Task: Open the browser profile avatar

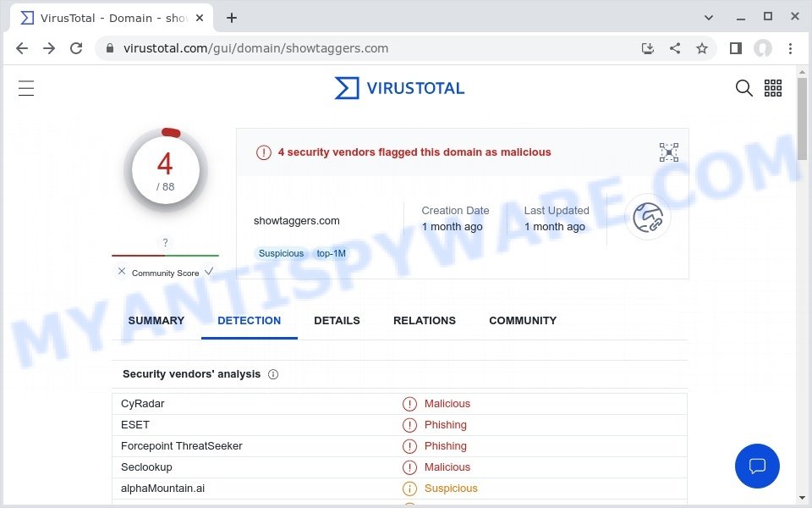Action: click(x=762, y=48)
